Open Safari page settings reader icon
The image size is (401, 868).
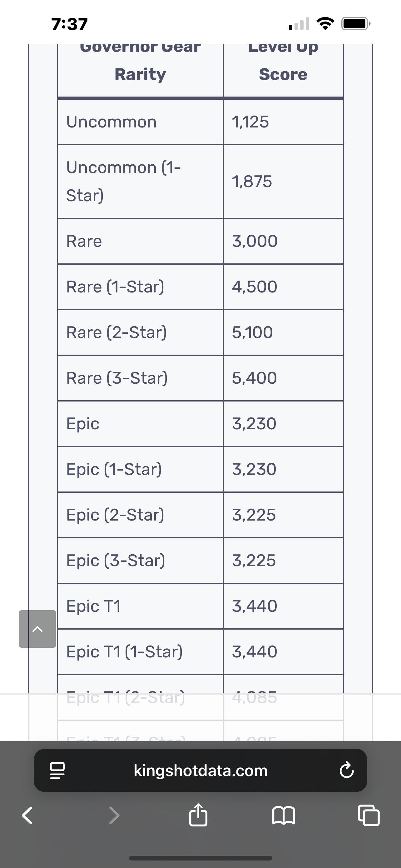[57, 771]
